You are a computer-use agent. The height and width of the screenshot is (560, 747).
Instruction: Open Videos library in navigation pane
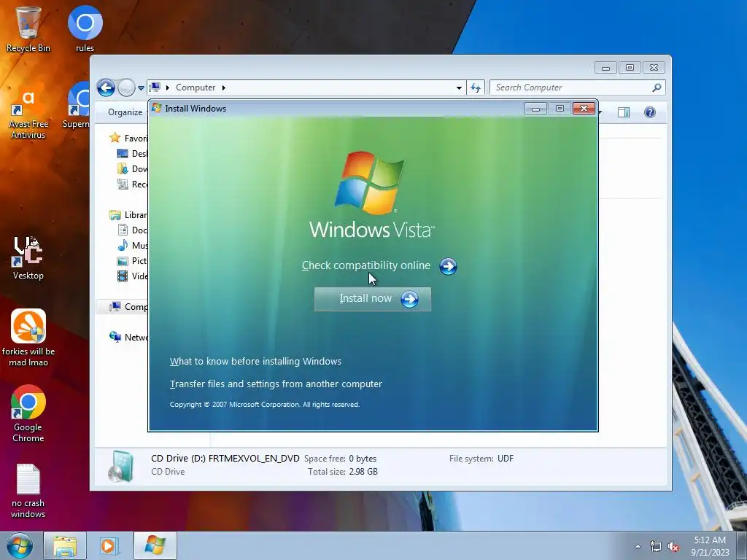133,276
